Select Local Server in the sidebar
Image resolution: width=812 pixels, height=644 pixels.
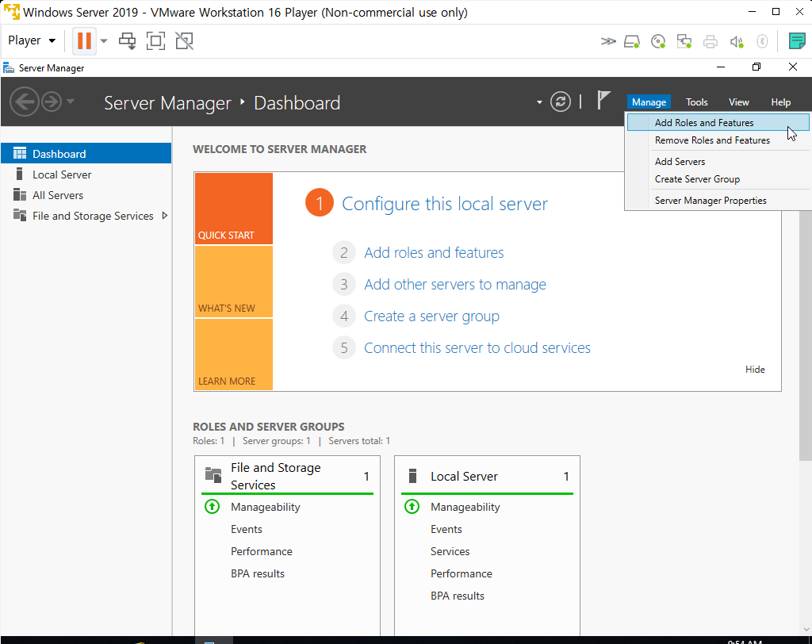86,174
